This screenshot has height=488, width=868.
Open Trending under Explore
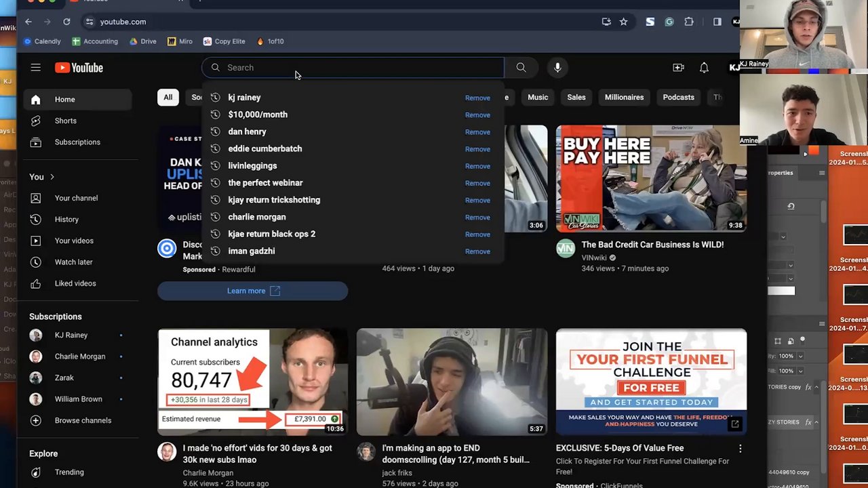pos(77,472)
